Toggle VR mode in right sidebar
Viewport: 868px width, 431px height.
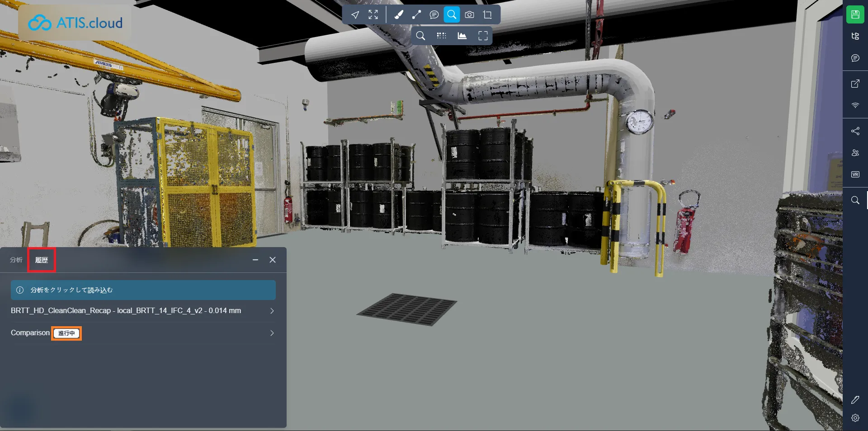point(855,174)
